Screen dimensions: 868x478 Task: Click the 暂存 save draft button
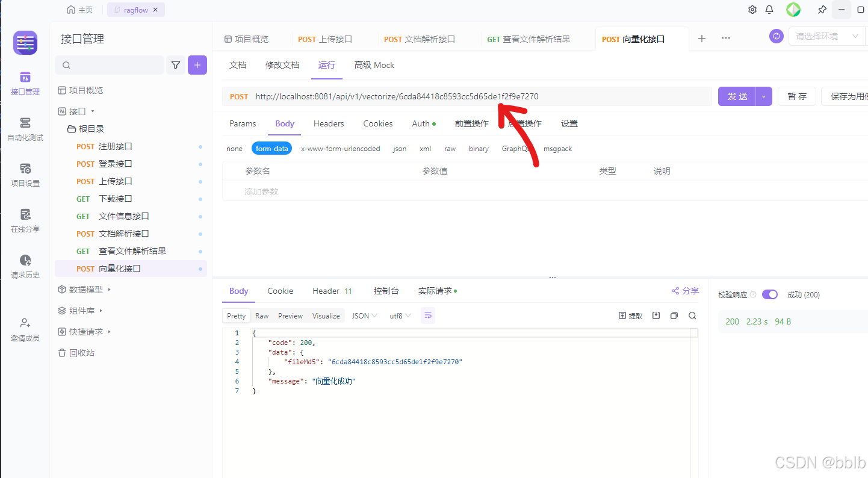[x=796, y=96]
